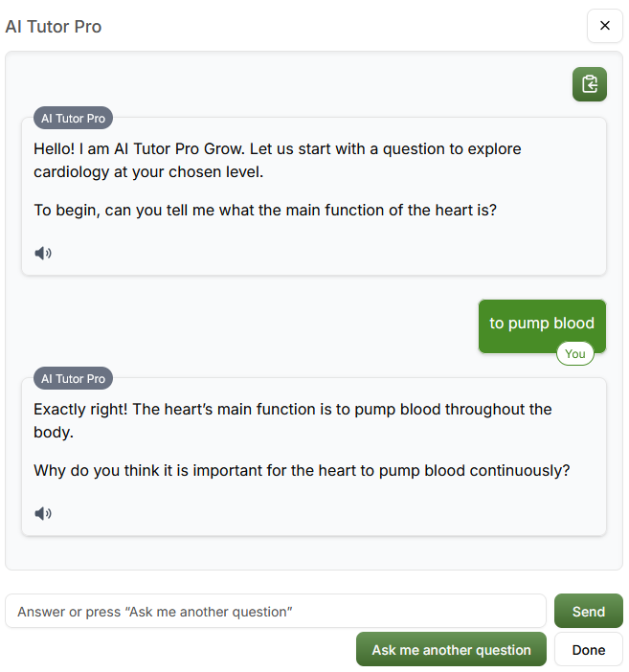The image size is (629, 672).
Task: Click the clipboard transcript icon
Action: tap(590, 84)
